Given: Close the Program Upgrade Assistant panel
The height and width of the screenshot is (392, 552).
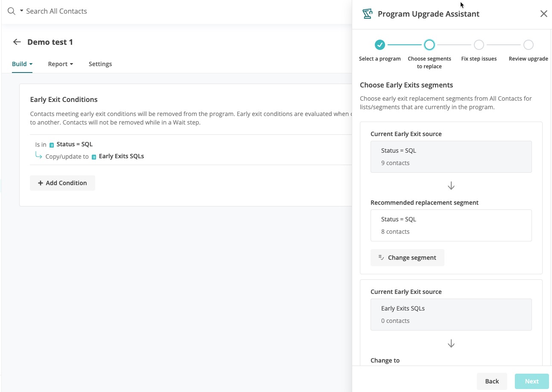Looking at the screenshot, I should [x=543, y=14].
